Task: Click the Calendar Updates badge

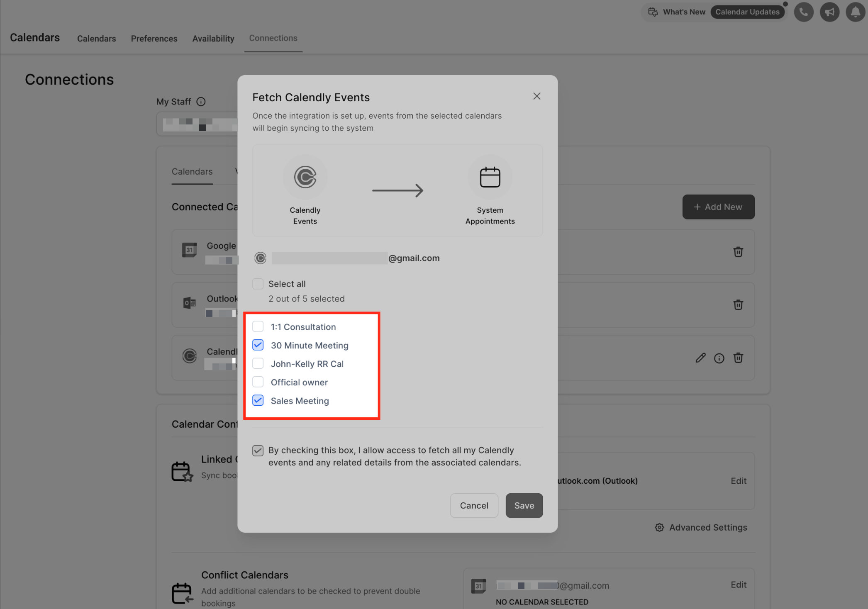Action: [747, 12]
